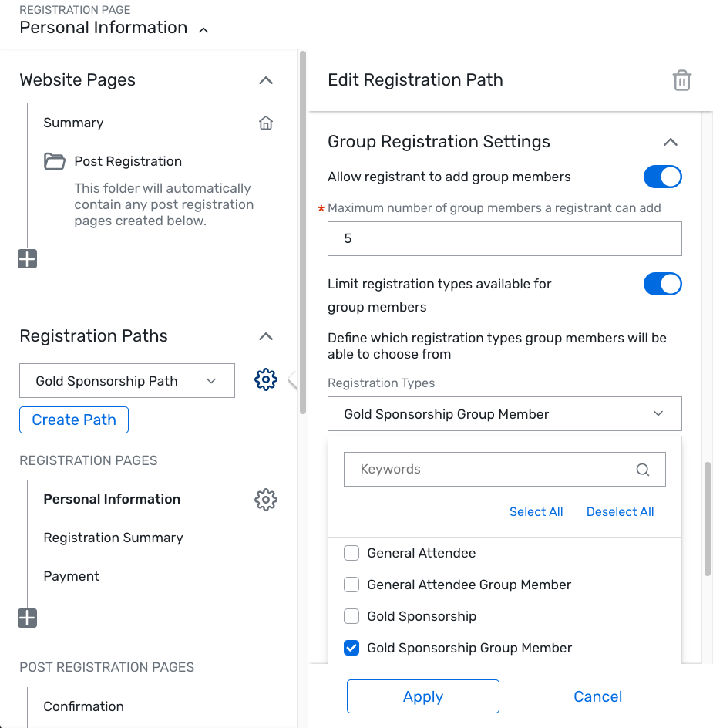Click the Deselect All link

[620, 512]
